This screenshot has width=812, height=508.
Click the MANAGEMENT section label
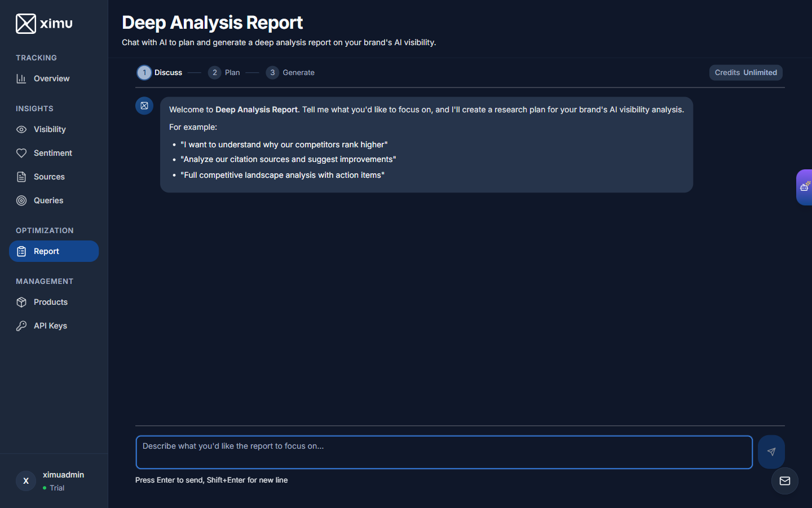[x=45, y=281]
